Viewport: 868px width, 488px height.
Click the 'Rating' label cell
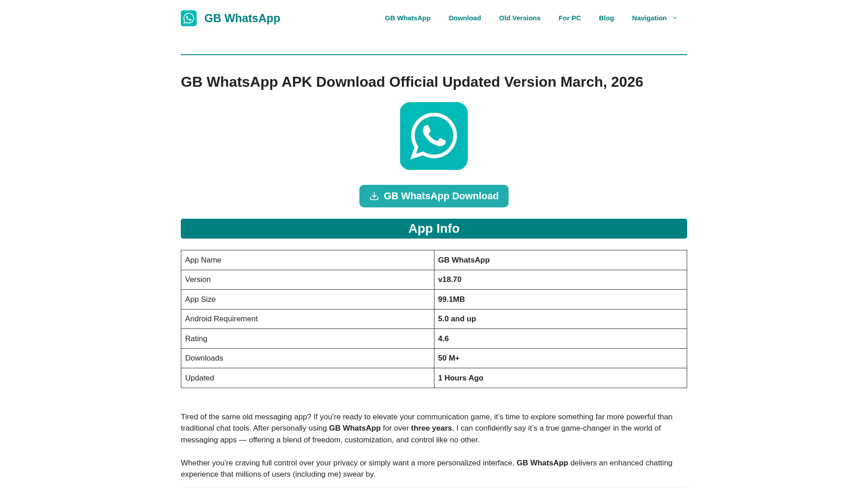307,339
